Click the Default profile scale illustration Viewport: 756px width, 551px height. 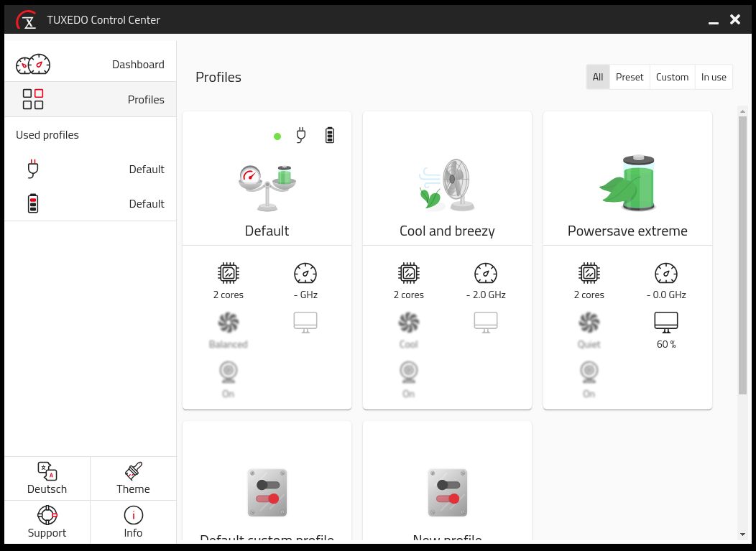pyautogui.click(x=267, y=187)
